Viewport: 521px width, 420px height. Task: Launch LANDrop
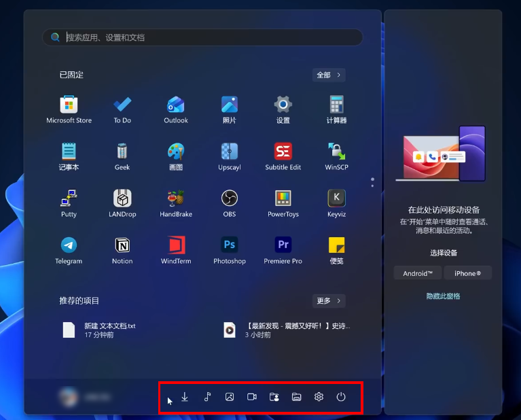122,203
